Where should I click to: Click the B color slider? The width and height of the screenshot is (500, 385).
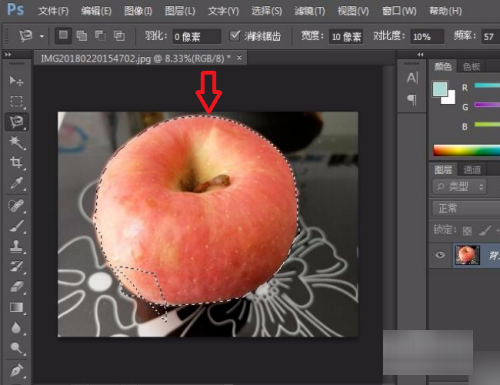pyautogui.click(x=487, y=124)
